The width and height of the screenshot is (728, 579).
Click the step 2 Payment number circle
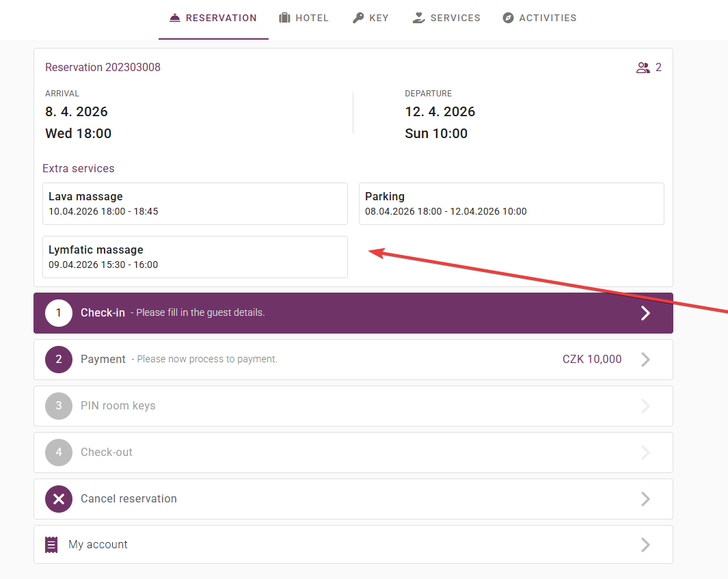(59, 360)
